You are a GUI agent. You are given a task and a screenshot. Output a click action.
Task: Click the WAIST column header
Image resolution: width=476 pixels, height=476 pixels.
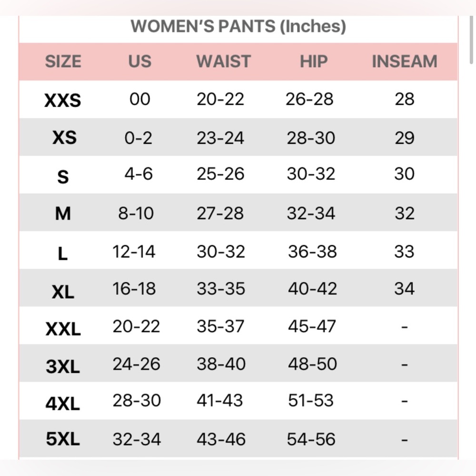[x=223, y=61]
